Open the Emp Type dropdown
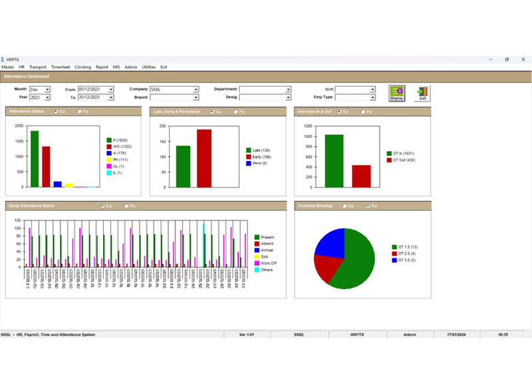532x392 pixels. 372,98
